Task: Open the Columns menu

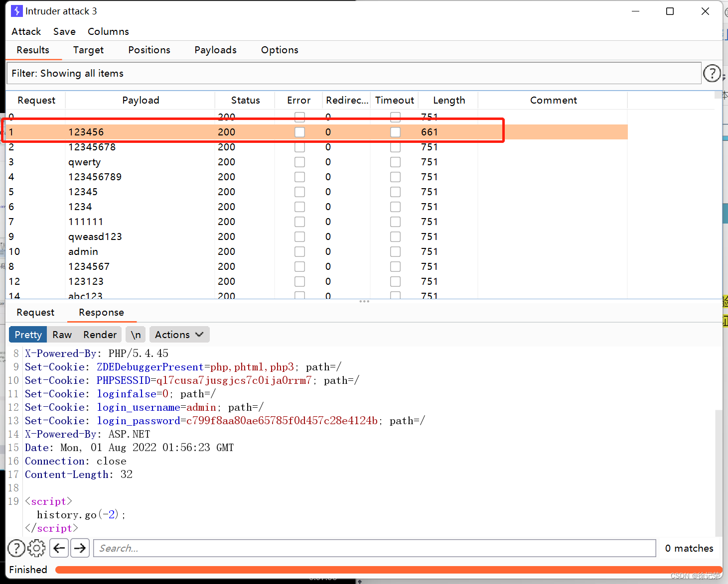Action: pyautogui.click(x=108, y=31)
